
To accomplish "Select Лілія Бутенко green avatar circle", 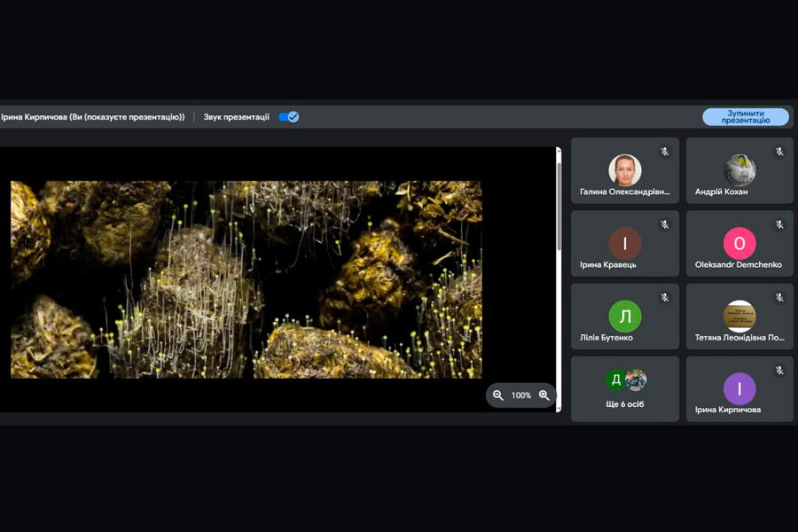I will [x=624, y=316].
